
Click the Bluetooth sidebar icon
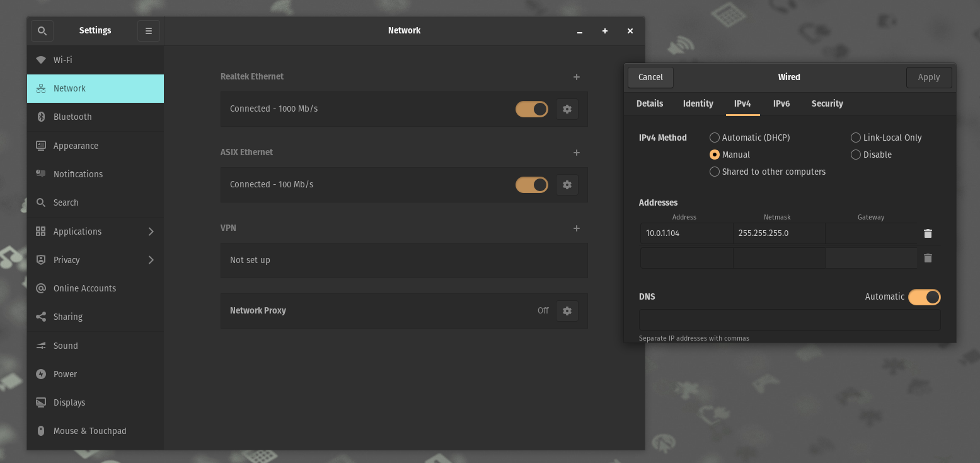41,117
